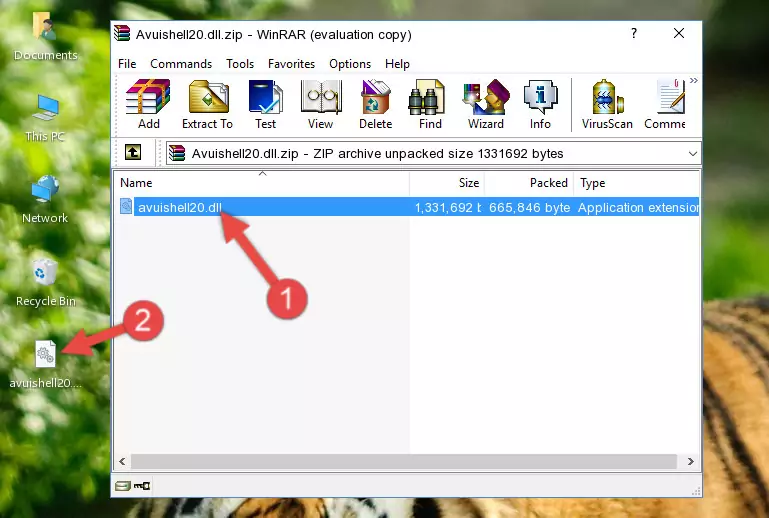Screen dimensions: 769x518
Task: Open the File menu
Action: click(x=127, y=64)
